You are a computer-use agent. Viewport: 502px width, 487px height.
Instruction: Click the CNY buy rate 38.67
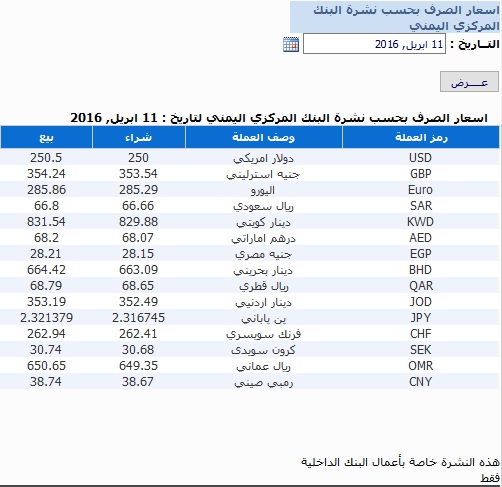coord(138,382)
